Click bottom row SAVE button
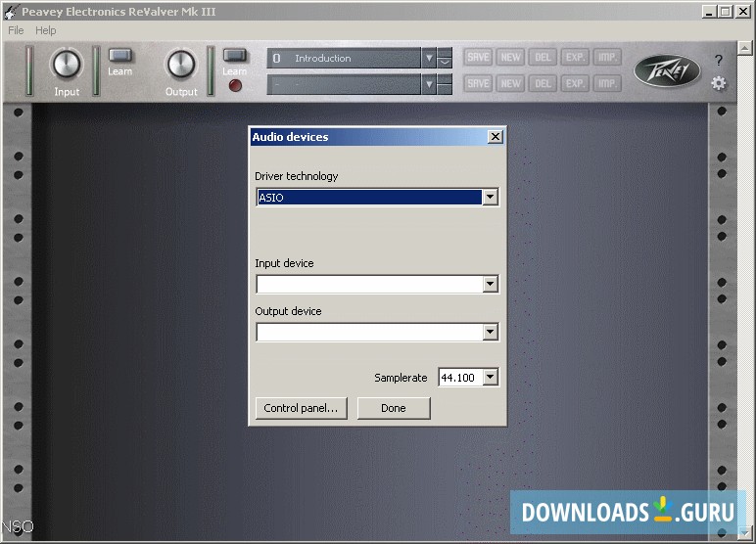The width and height of the screenshot is (756, 544). click(478, 83)
